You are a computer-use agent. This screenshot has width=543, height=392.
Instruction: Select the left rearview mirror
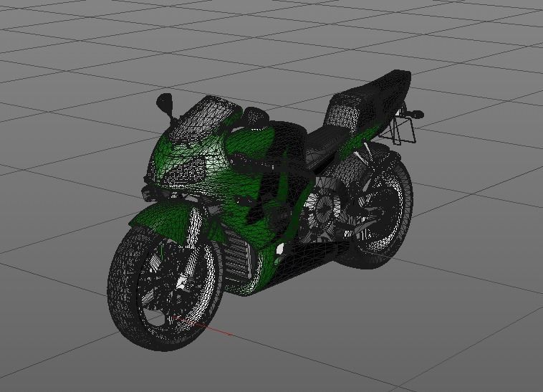(x=165, y=102)
